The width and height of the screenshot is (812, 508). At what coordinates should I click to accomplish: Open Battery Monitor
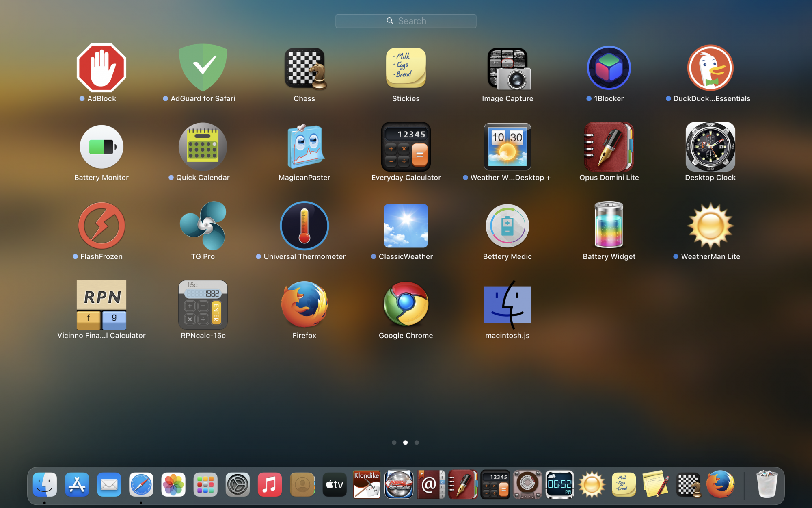[101, 147]
